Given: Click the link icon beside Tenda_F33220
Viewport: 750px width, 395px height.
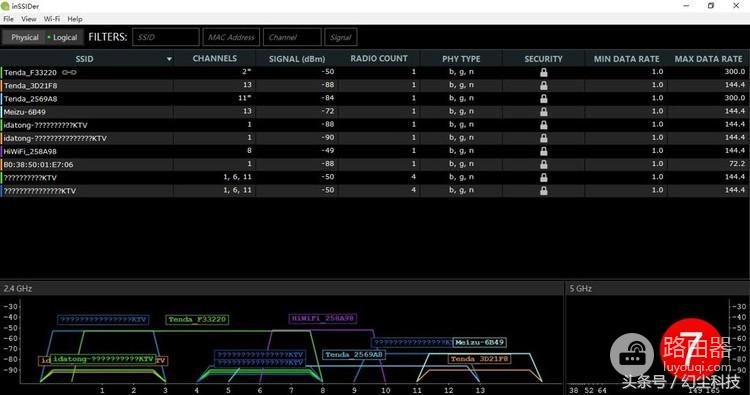Looking at the screenshot, I should [x=69, y=73].
